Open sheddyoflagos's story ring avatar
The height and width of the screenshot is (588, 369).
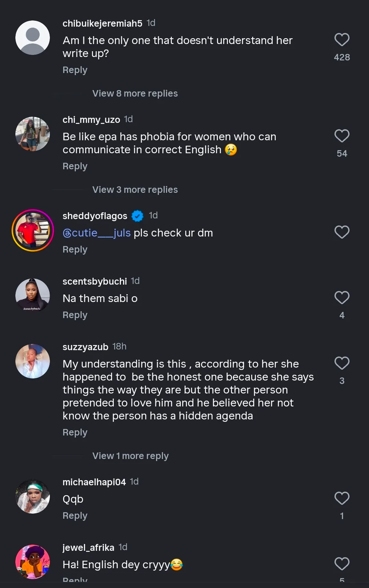pyautogui.click(x=33, y=230)
